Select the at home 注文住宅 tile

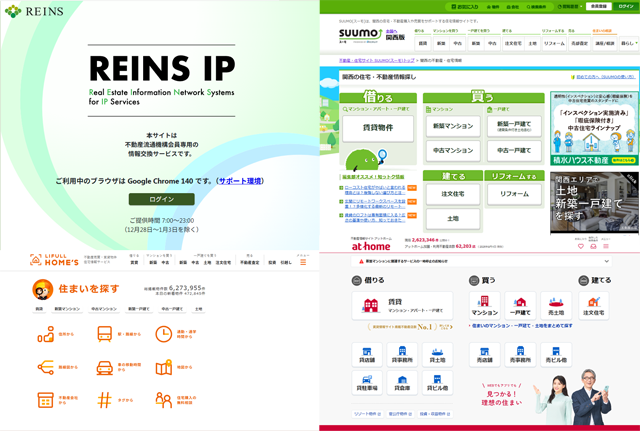coord(594,305)
